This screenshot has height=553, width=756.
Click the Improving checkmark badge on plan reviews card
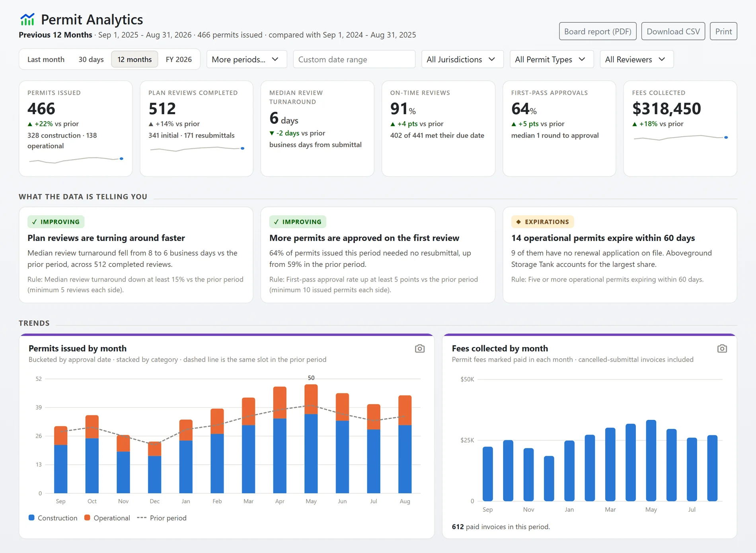point(56,222)
